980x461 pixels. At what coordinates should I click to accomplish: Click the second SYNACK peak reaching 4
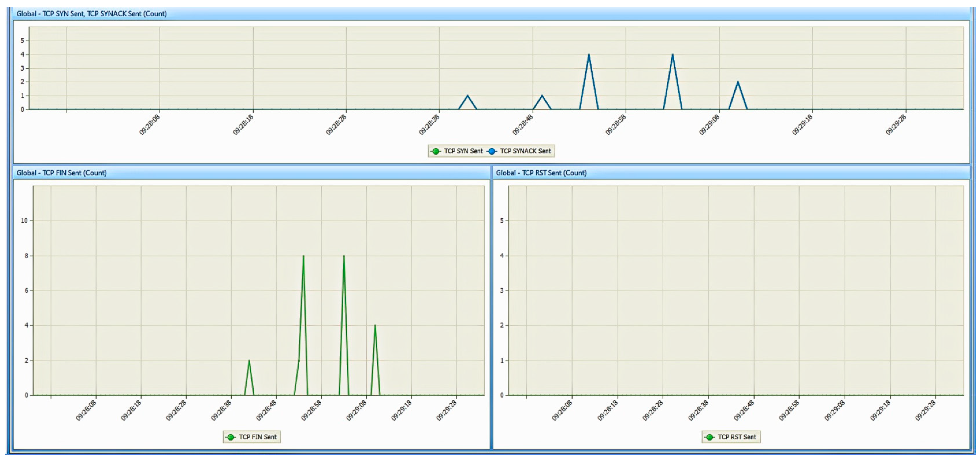[673, 55]
